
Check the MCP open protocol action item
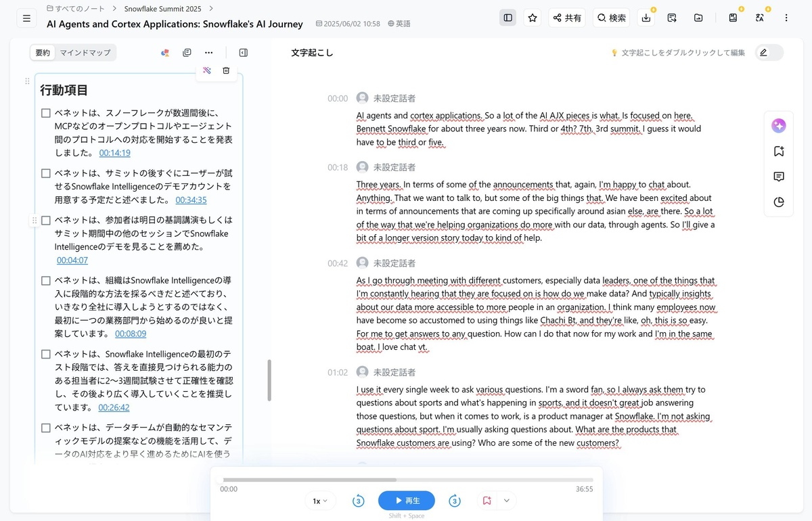46,114
